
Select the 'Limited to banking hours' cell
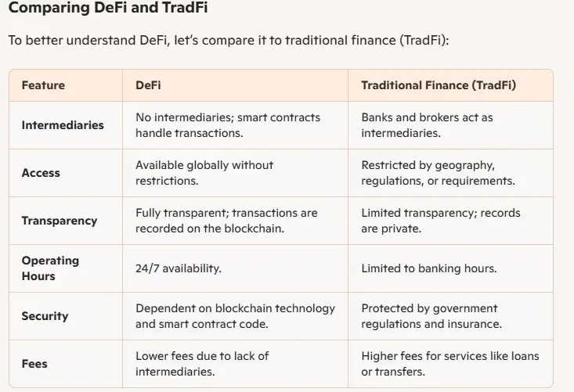click(x=429, y=268)
